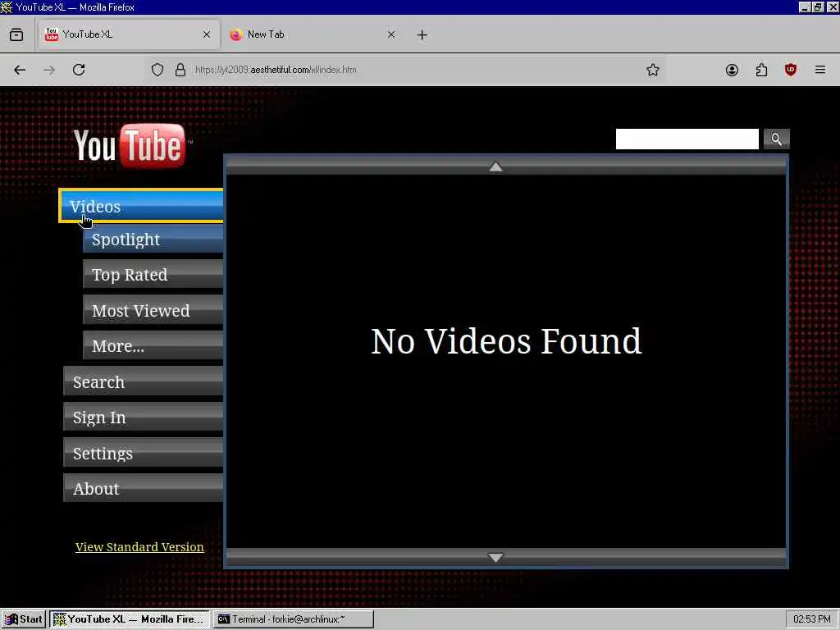The height and width of the screenshot is (630, 840).
Task: Open the Firefox account icon
Action: pos(732,70)
